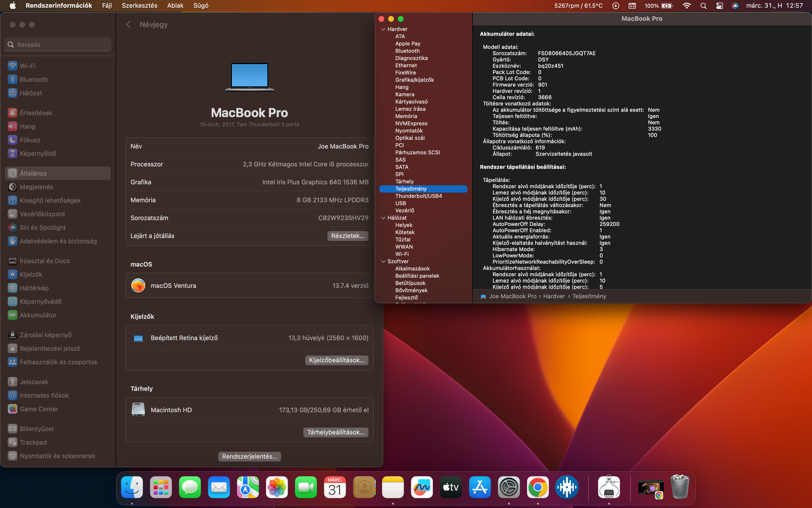Open Adatvédelem és biztonság settings
The image size is (812, 508).
click(58, 241)
